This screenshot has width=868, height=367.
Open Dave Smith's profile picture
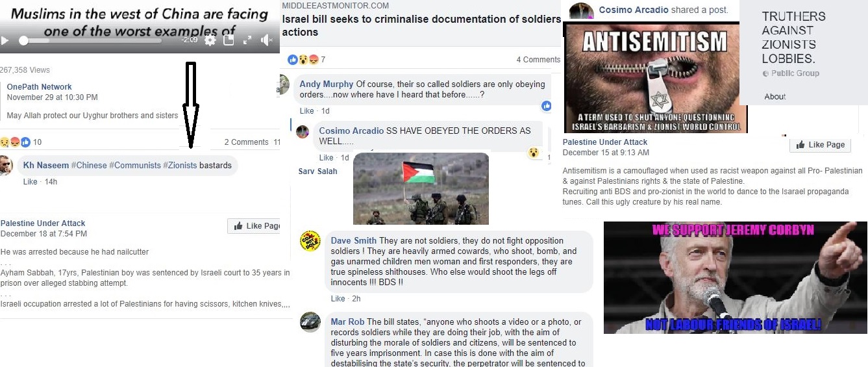point(310,241)
